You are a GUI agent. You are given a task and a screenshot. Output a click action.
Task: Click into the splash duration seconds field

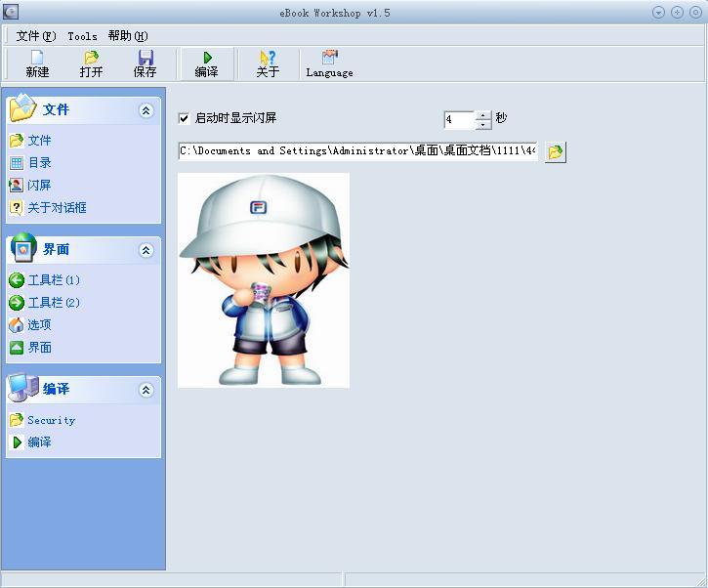pyautogui.click(x=459, y=120)
